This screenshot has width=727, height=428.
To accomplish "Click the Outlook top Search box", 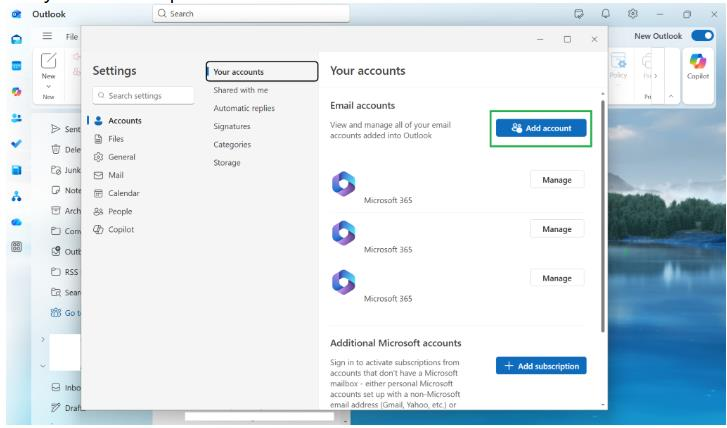I will (x=251, y=13).
